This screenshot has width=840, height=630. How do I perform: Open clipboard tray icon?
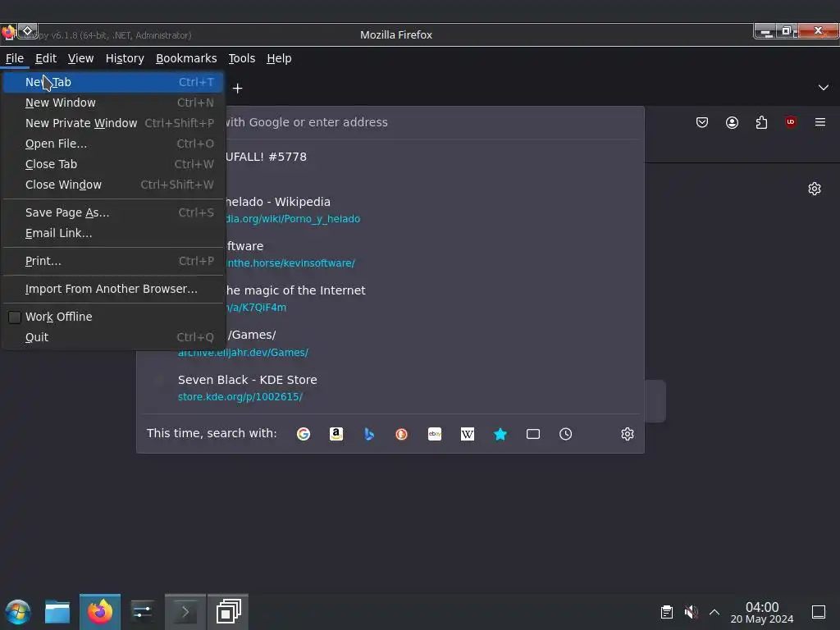pyautogui.click(x=666, y=612)
